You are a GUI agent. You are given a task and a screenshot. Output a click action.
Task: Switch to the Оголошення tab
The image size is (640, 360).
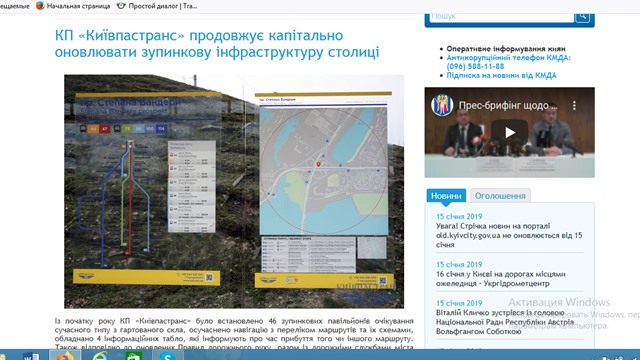(500, 196)
